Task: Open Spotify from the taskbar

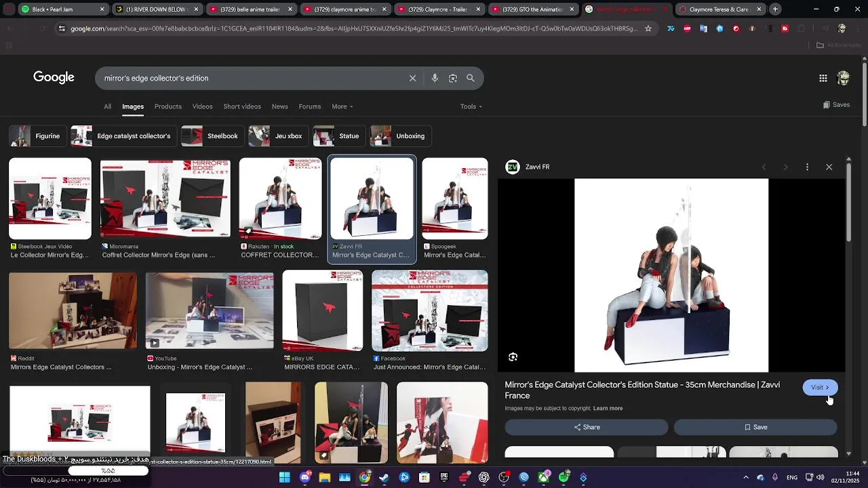Action: [564, 477]
